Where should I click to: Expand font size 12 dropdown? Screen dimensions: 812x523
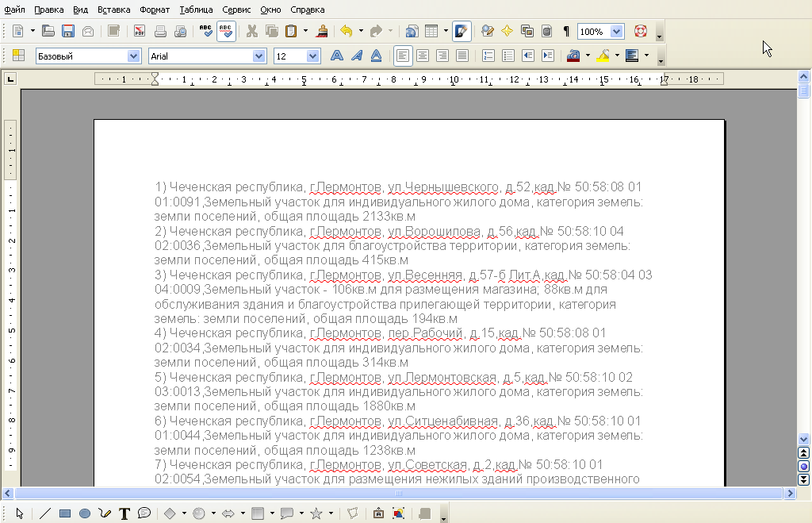[x=312, y=56]
